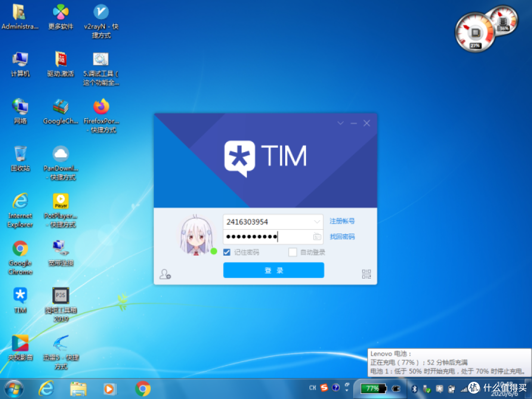Click the anime avatar in TIM login
This screenshot has width=532, height=399.
pos(197,235)
